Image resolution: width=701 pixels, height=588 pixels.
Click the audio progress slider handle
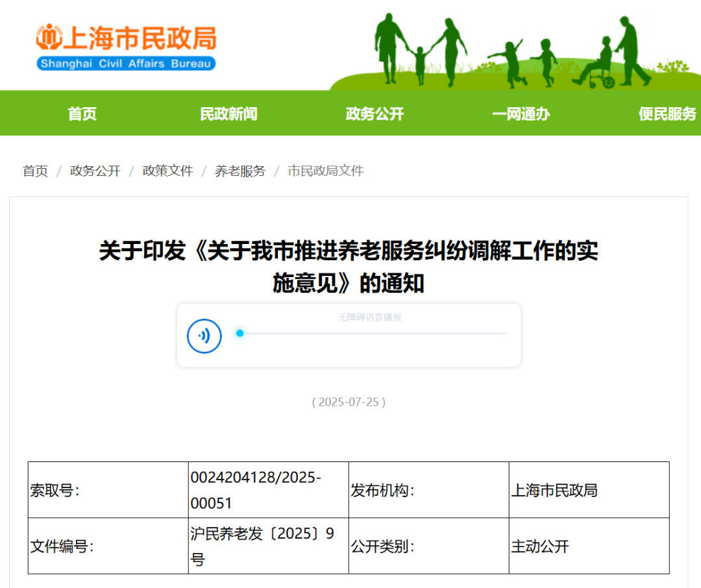[x=240, y=333]
